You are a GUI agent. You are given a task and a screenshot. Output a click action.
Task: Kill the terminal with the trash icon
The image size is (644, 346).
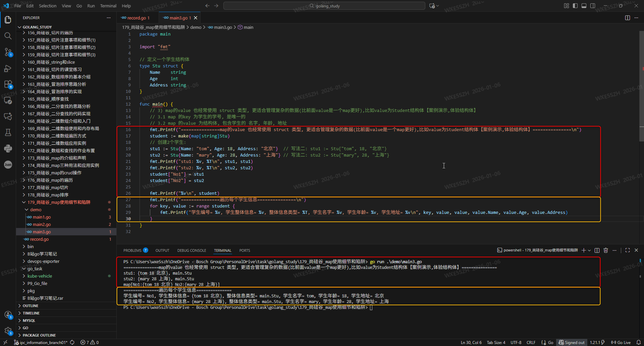click(x=606, y=250)
